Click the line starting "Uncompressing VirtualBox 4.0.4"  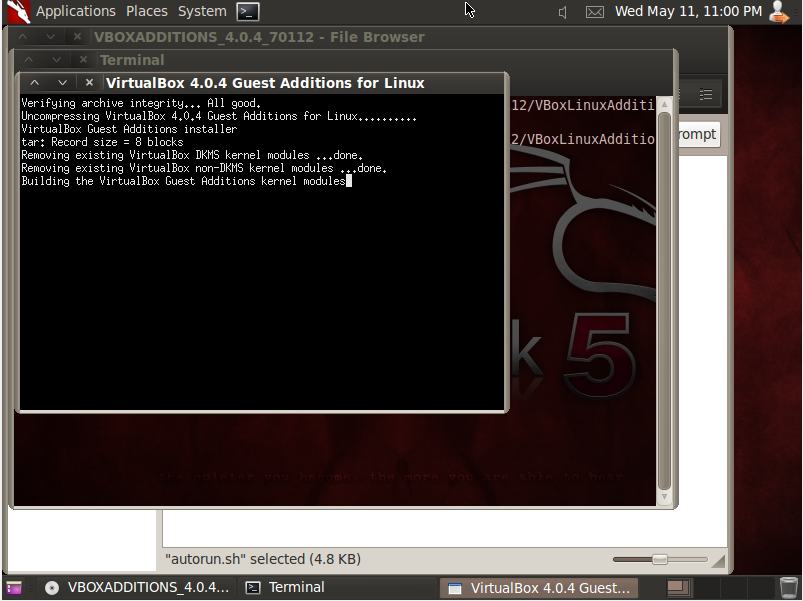pos(219,116)
